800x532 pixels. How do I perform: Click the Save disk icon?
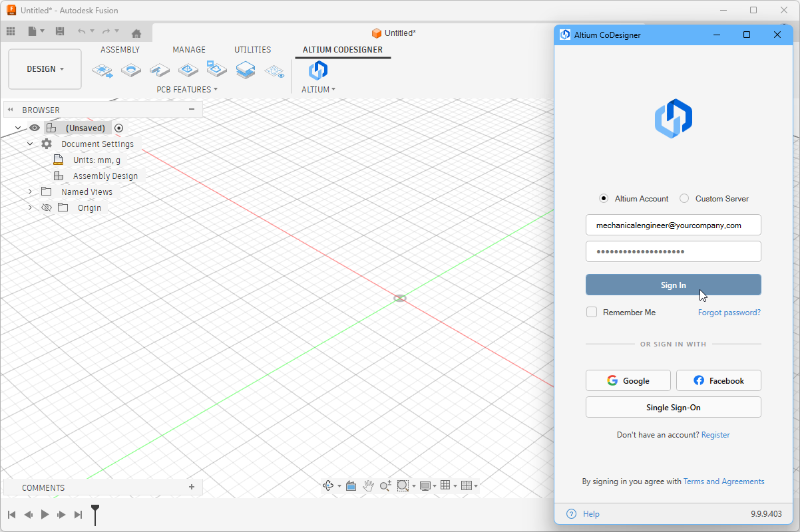click(60, 32)
